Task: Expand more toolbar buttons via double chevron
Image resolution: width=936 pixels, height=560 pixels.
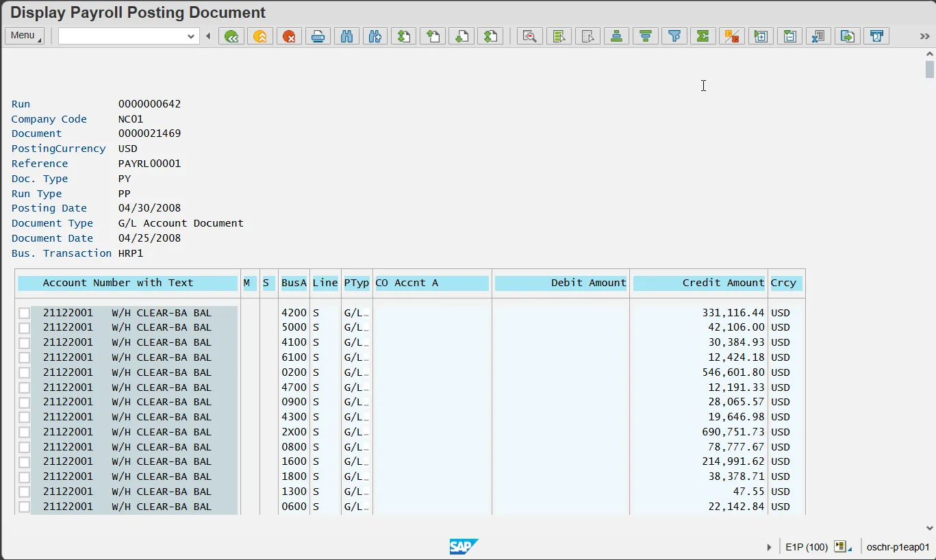Action: click(924, 36)
